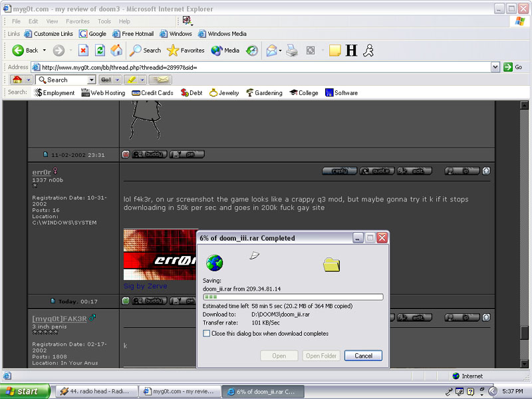Click the Software search category
532x399 pixels.
[x=341, y=92]
